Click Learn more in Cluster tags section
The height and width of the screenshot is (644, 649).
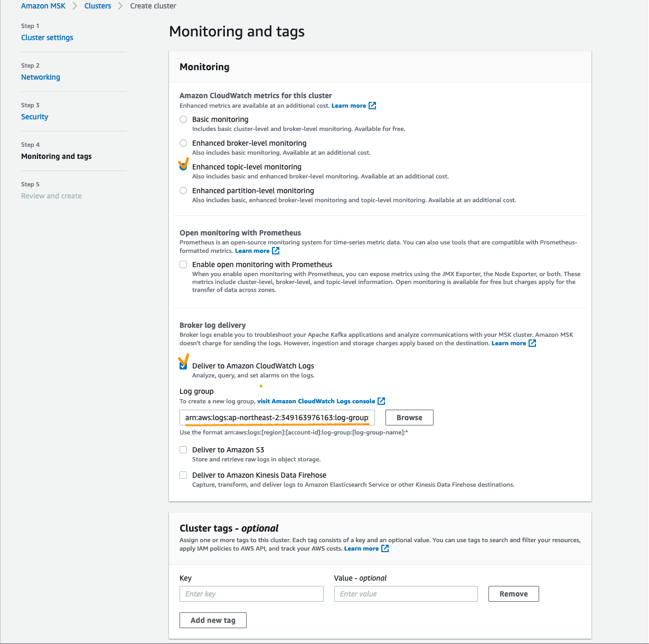point(361,548)
